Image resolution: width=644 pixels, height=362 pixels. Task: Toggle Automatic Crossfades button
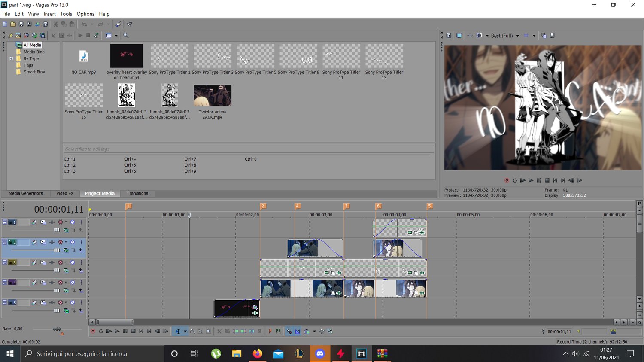point(297,331)
